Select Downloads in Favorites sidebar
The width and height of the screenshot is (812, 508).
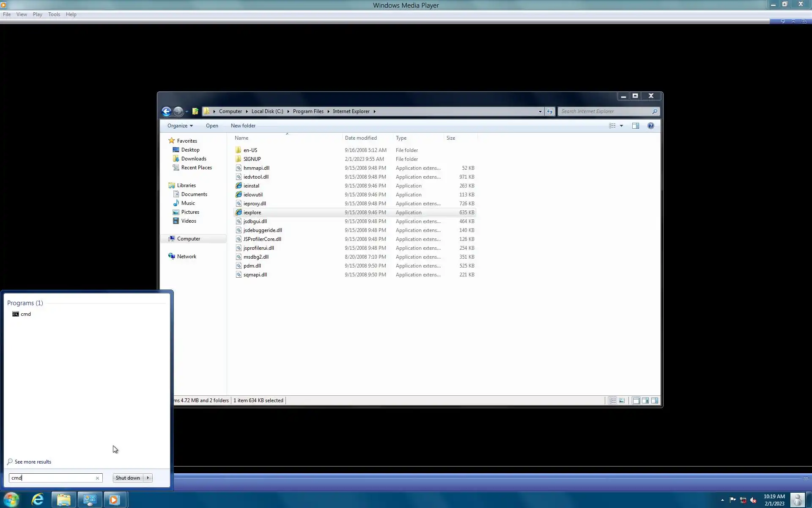[194, 159]
